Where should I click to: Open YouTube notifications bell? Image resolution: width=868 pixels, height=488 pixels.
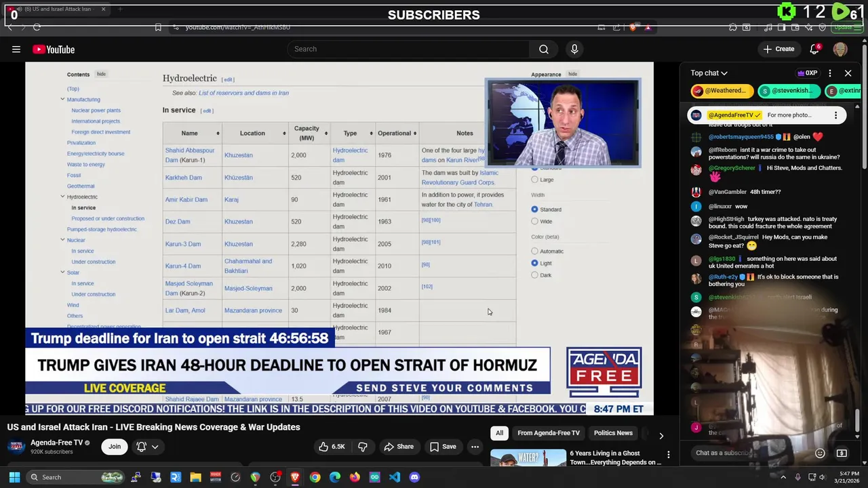pos(815,49)
